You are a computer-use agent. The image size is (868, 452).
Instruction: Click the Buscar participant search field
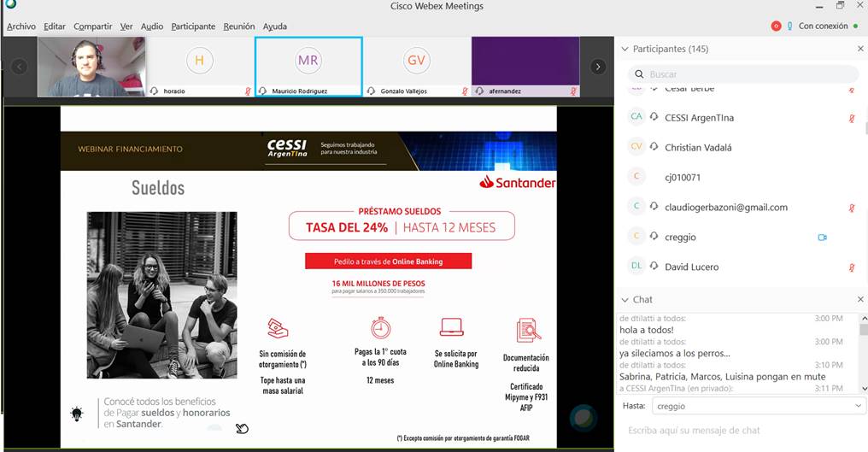743,73
